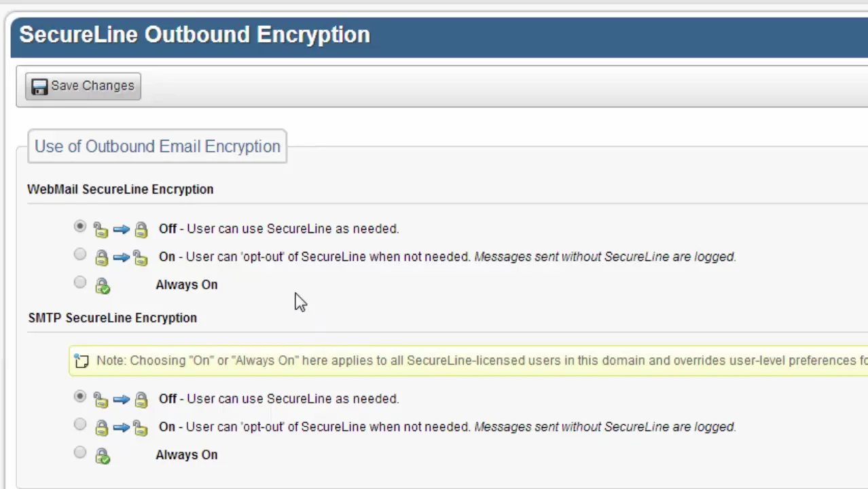868x489 pixels.
Task: Enable the SMTP SecureLine On radio button
Action: point(80,424)
